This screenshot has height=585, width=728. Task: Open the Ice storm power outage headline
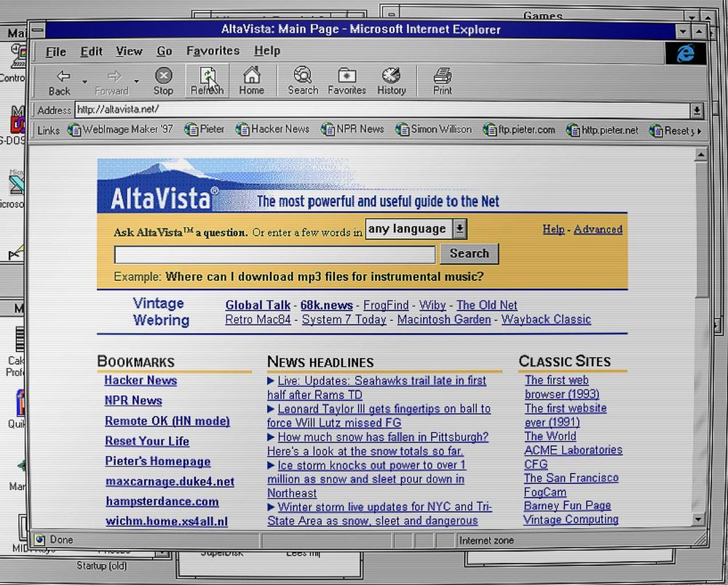366,479
